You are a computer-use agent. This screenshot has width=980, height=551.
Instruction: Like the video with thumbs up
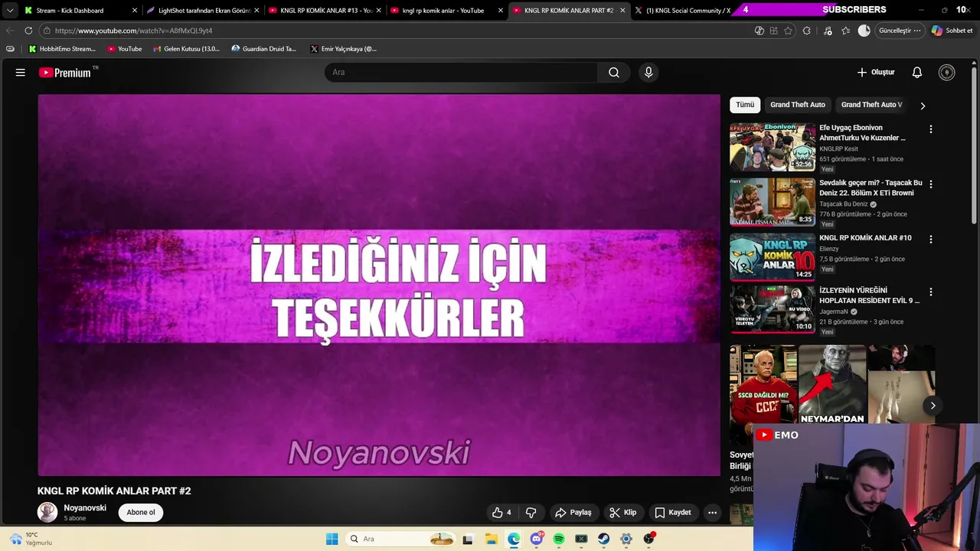pos(502,513)
